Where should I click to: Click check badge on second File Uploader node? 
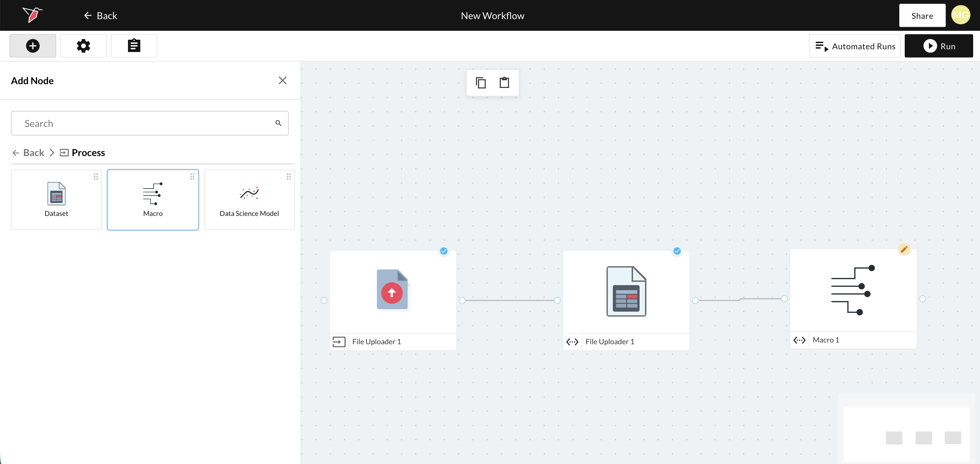pos(677,251)
